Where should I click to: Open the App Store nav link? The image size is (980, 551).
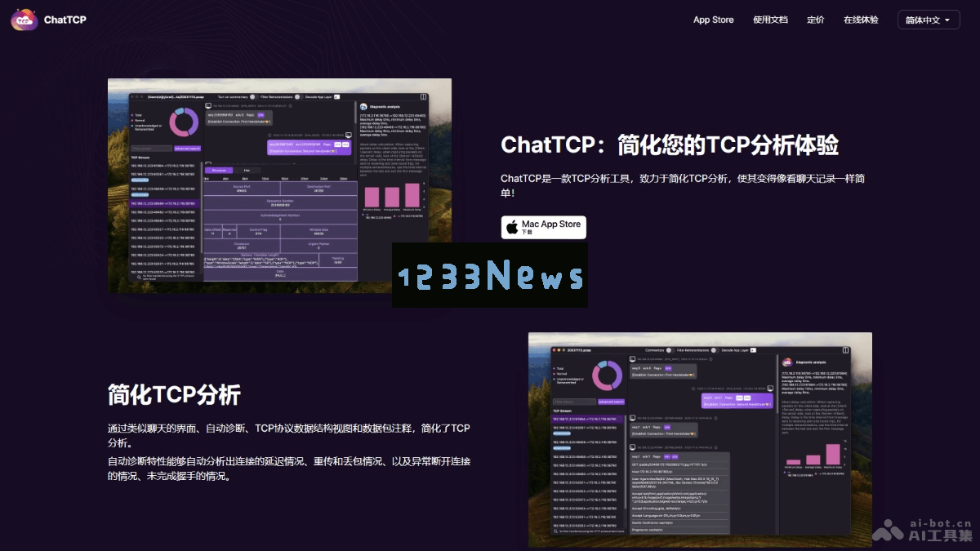click(714, 20)
